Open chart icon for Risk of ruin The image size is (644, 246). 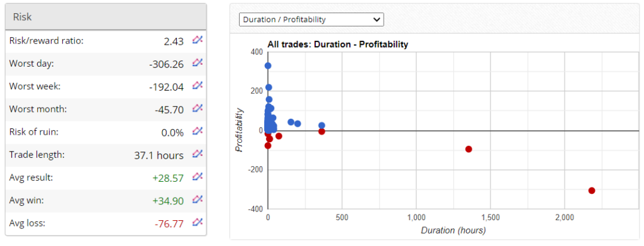tap(197, 131)
